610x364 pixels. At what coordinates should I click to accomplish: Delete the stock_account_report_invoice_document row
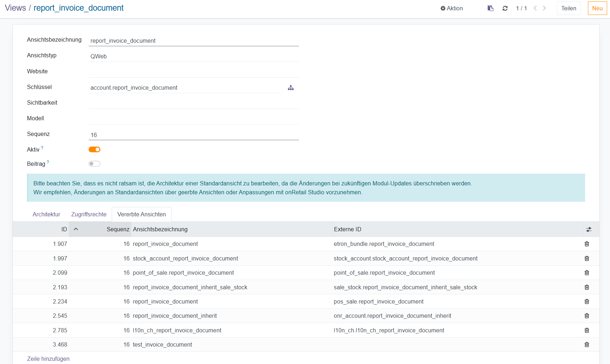pyautogui.click(x=587, y=259)
